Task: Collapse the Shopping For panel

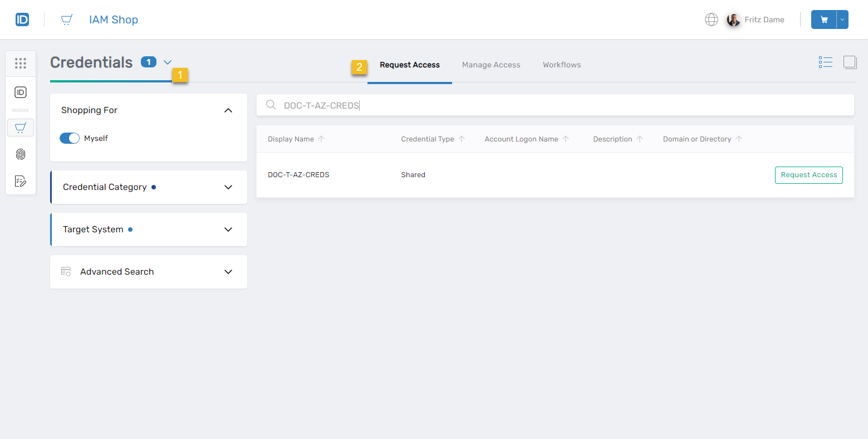Action: [x=228, y=110]
